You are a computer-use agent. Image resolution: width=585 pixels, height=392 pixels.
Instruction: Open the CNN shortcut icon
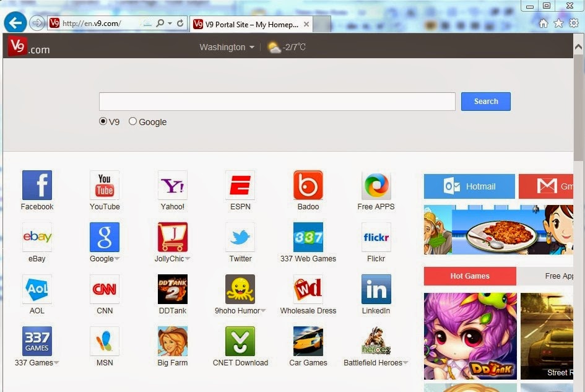tap(105, 289)
